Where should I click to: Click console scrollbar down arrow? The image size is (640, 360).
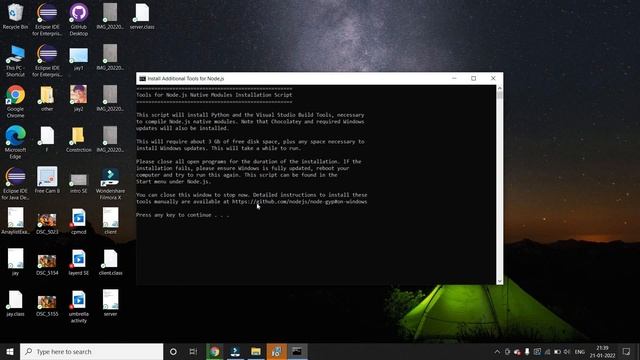tap(500, 281)
